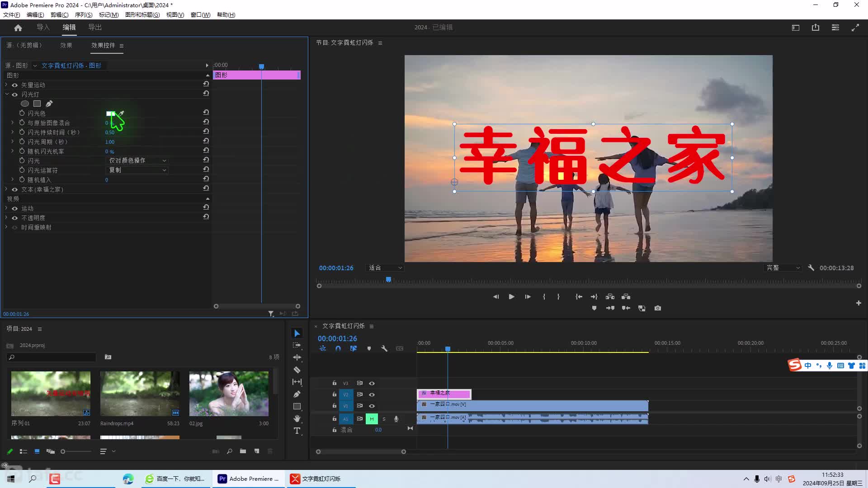Expand the 文本(幸福之家) properties
The height and width of the screenshot is (488, 868).
coord(6,189)
